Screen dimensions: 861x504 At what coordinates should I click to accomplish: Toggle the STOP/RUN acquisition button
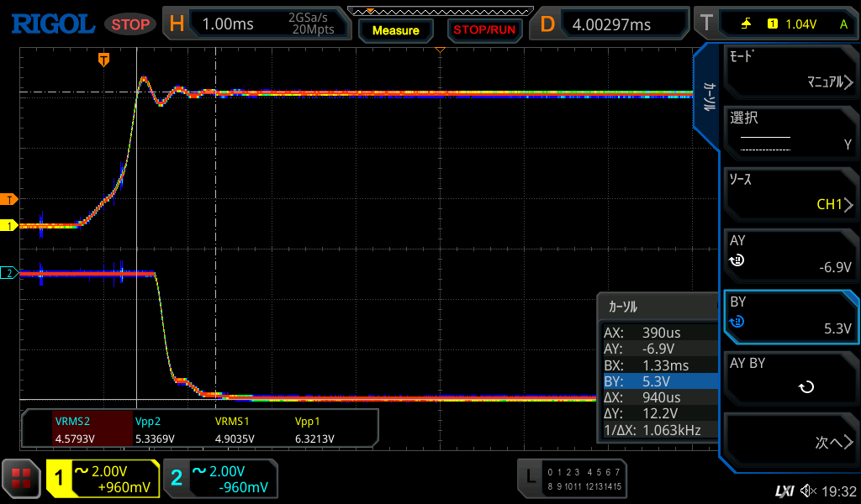click(484, 29)
